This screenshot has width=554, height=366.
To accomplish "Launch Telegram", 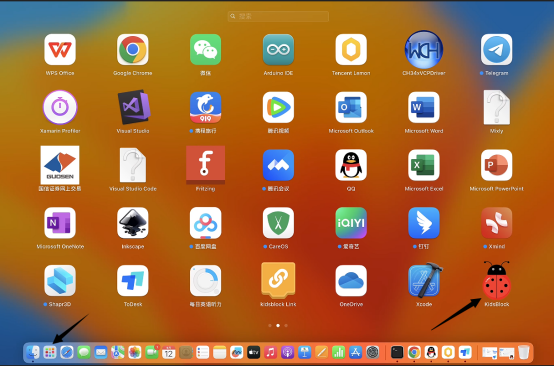I will 496,49.
